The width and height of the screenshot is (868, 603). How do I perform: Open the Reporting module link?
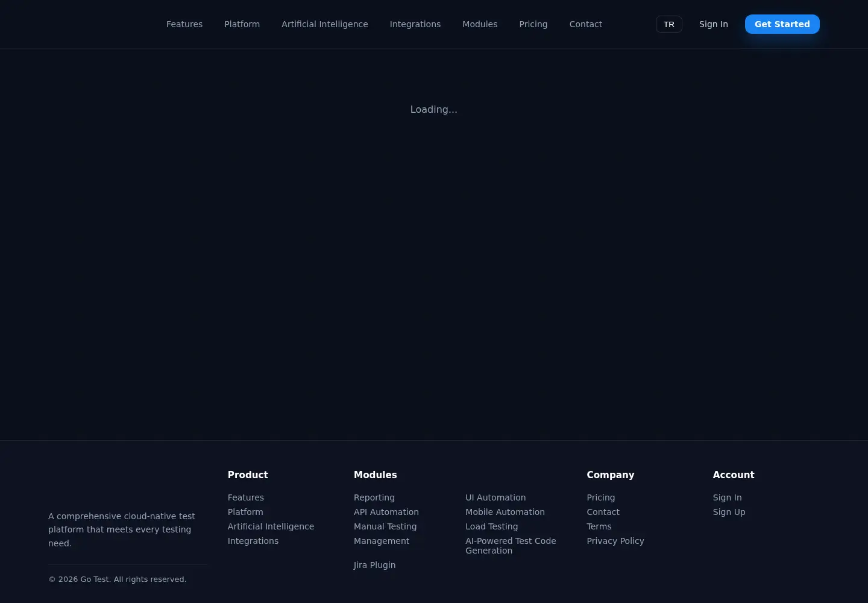[374, 497]
